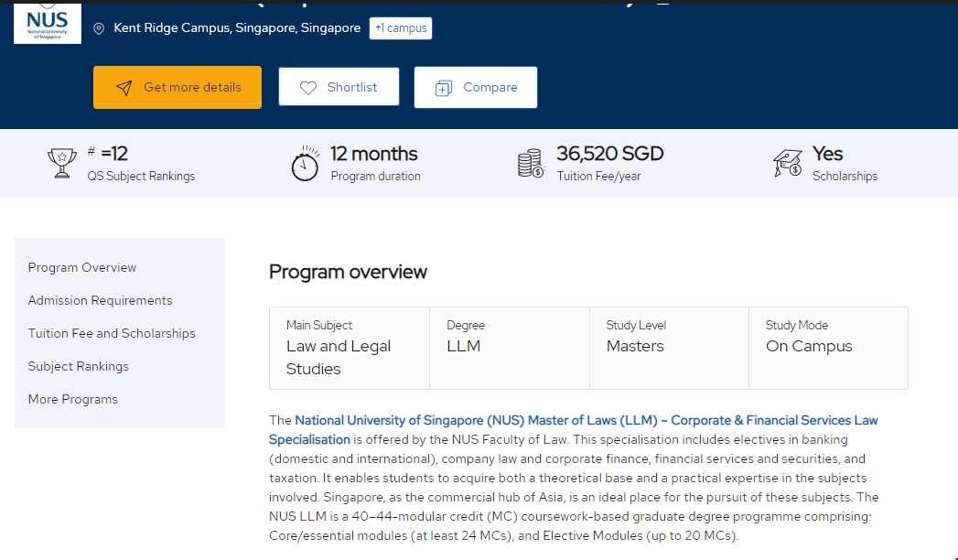The image size is (958, 560).
Task: Go to Program Overview section
Action: [x=82, y=268]
